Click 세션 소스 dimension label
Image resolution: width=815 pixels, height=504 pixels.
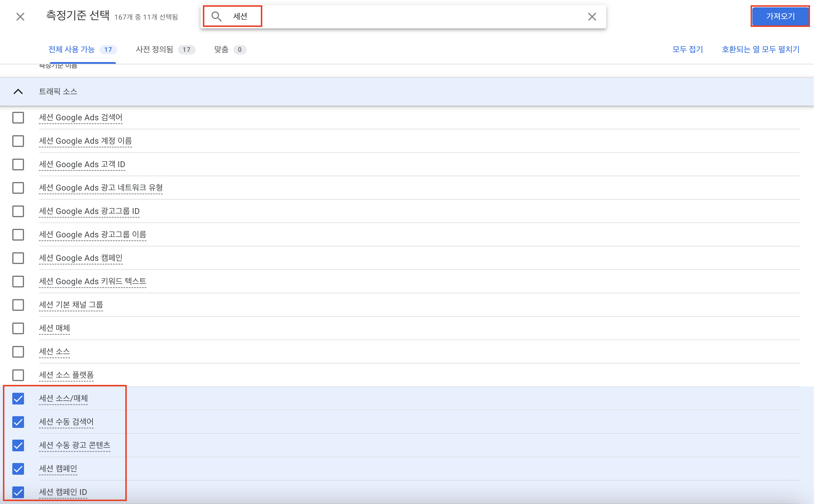pos(54,352)
